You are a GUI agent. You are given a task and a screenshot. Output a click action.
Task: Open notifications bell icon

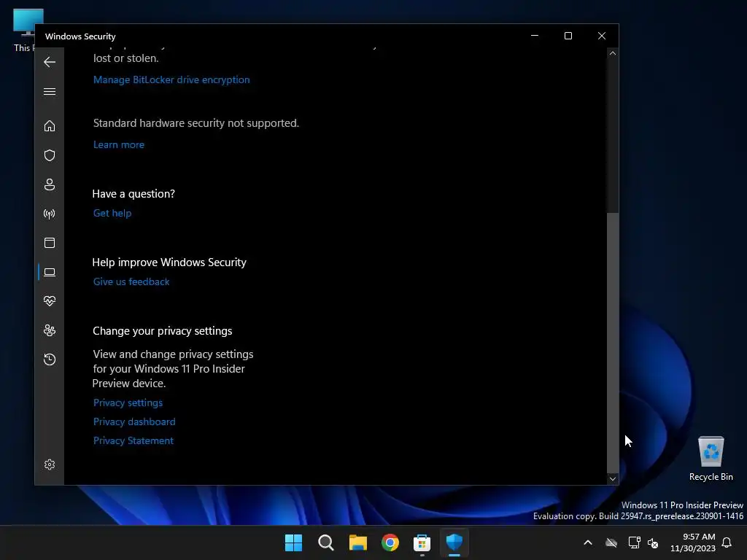pyautogui.click(x=727, y=542)
